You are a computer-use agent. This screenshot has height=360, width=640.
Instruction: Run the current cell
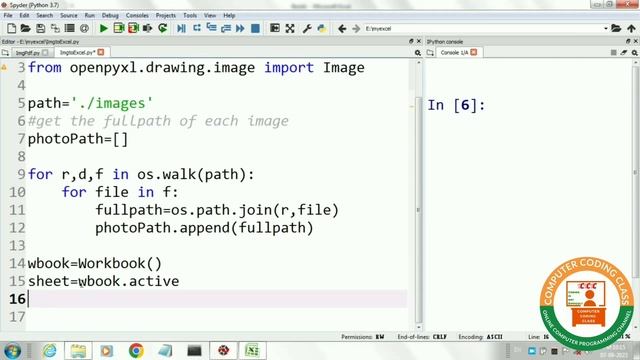pyautogui.click(x=118, y=28)
